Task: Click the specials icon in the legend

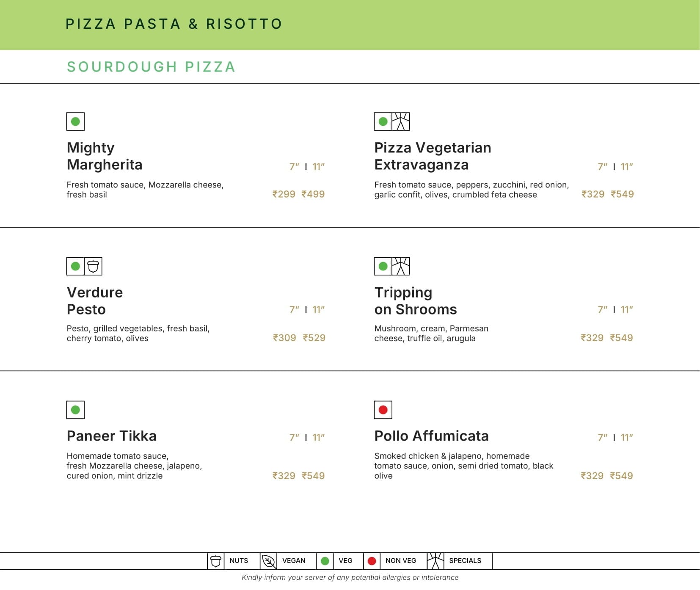Action: [435, 561]
